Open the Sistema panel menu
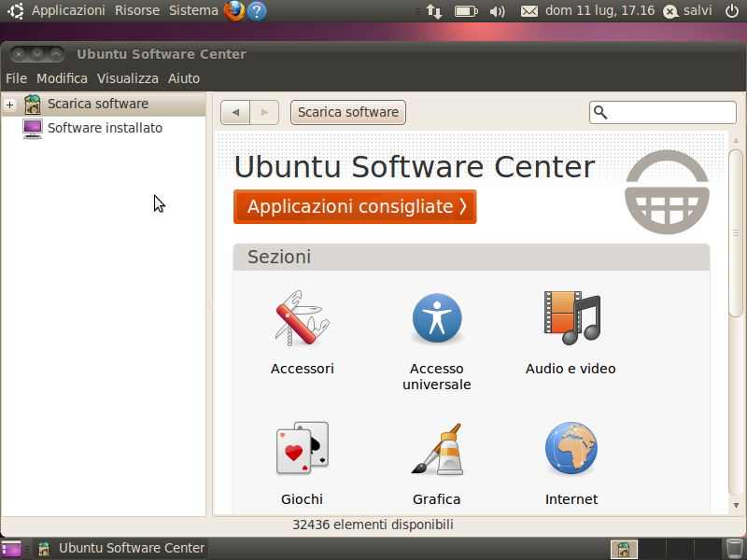747x560 pixels. pyautogui.click(x=193, y=10)
